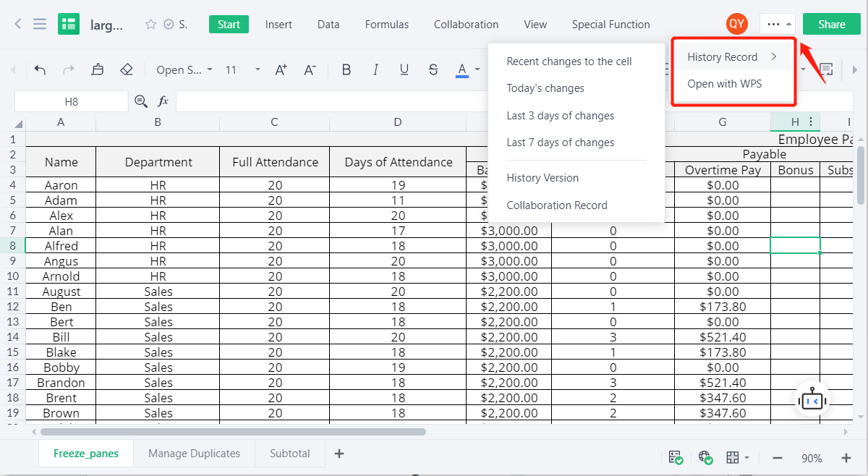Open the font size dropdown

click(x=258, y=69)
